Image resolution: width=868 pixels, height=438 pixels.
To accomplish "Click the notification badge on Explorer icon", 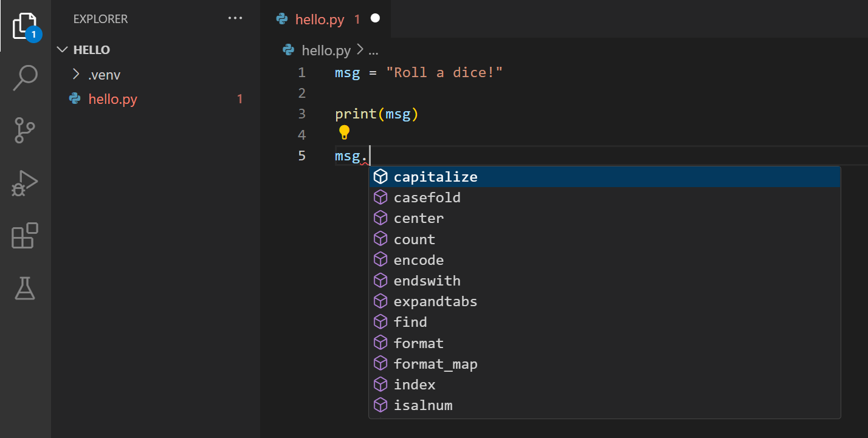I will 33,33.
